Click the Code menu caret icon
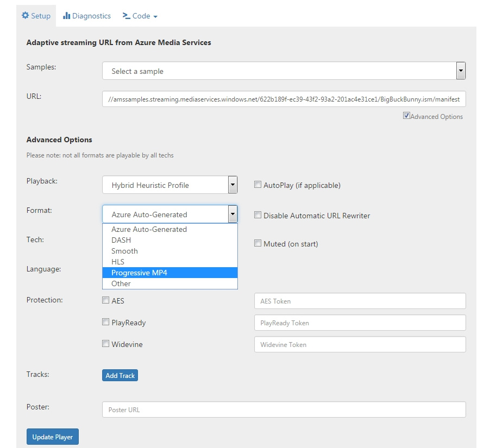 pos(156,17)
